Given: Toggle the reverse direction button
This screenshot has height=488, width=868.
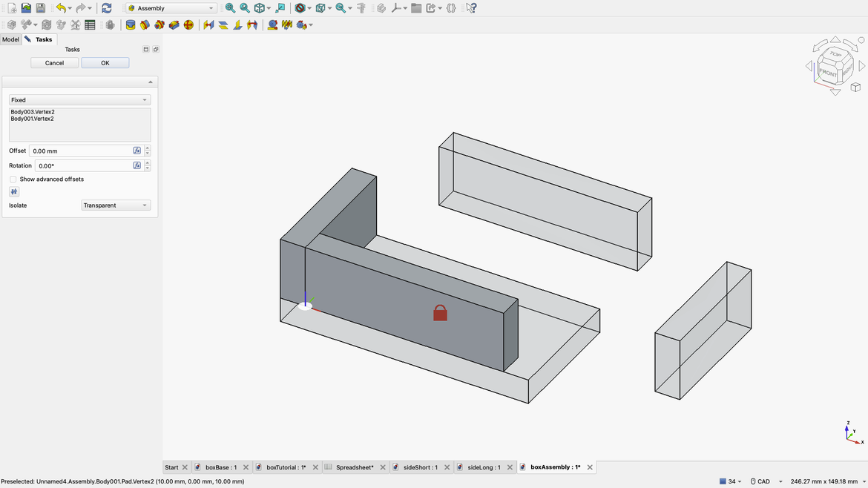Looking at the screenshot, I should click(x=13, y=191).
